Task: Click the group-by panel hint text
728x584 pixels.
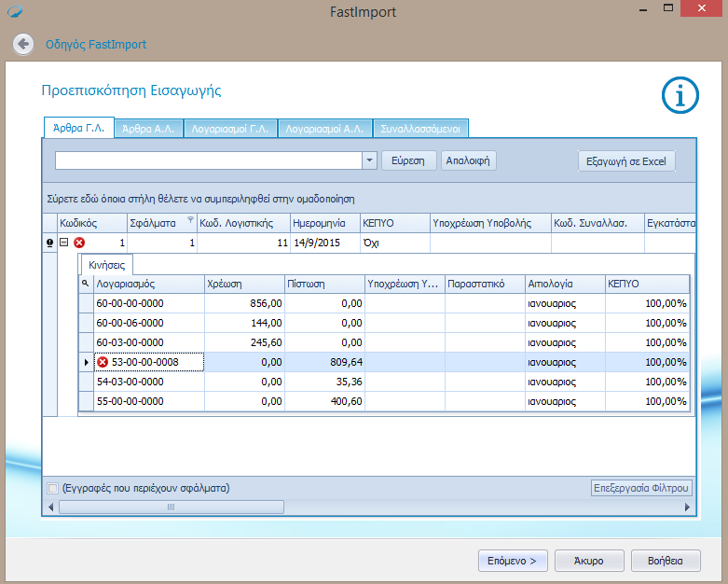Action: coord(200,199)
